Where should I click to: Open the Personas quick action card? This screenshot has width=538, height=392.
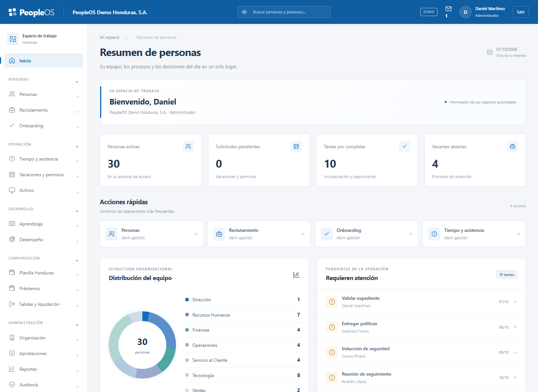(x=151, y=234)
